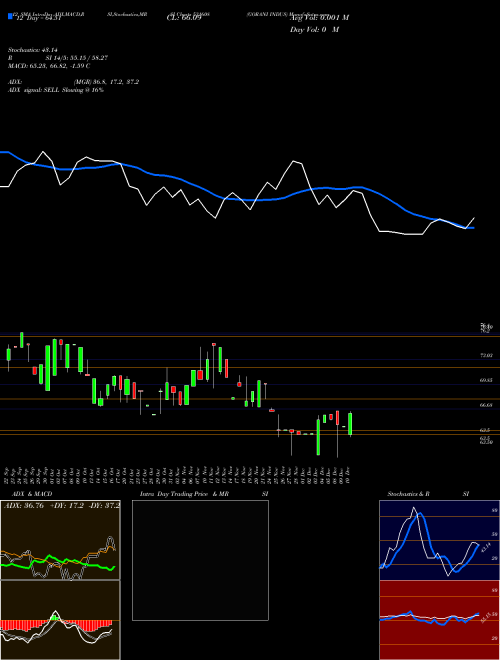Click the 'MACD: 65.23, 66.82, -1.59 C' line

click(x=49, y=66)
